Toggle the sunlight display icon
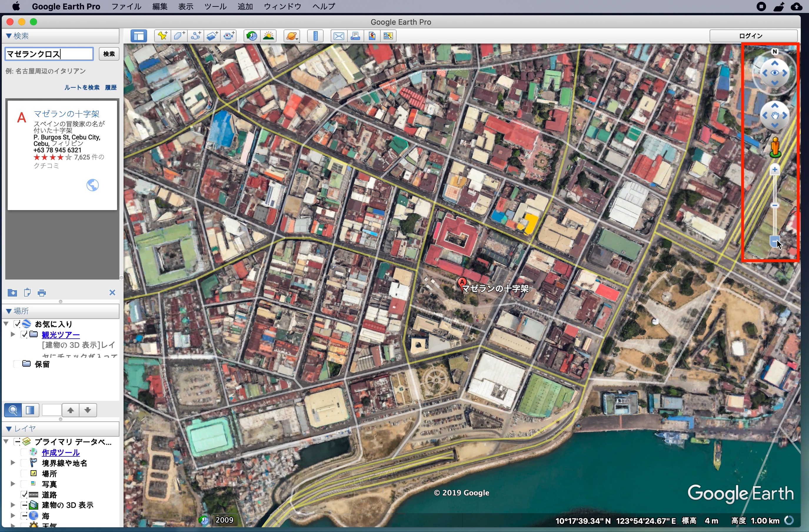Viewport: 809px width, 532px height. tap(269, 36)
